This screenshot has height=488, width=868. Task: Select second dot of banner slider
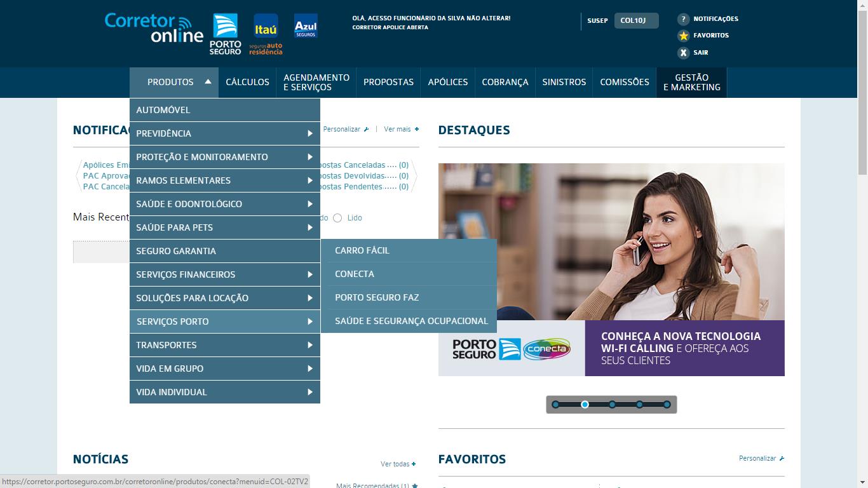tap(585, 405)
